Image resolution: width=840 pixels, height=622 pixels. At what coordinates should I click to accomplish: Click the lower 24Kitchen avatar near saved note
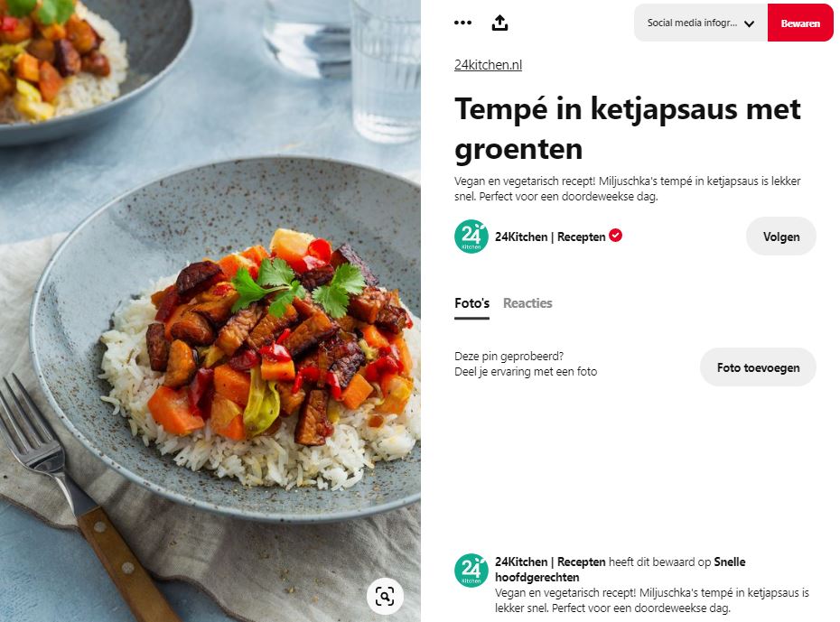(x=471, y=570)
